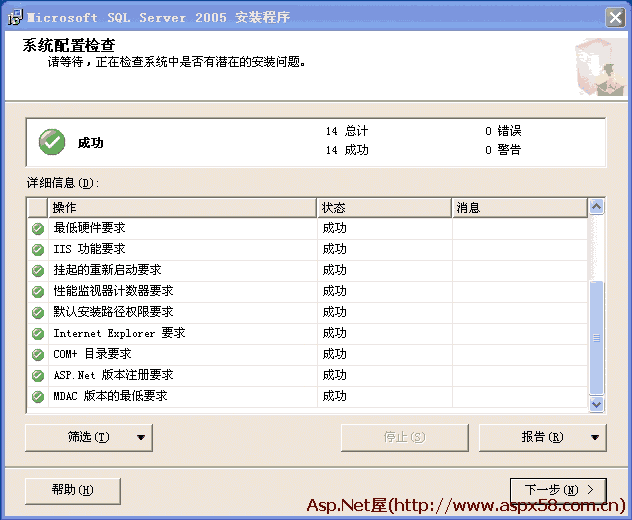Sort by the 操作 column header
632x520 pixels.
point(182,208)
